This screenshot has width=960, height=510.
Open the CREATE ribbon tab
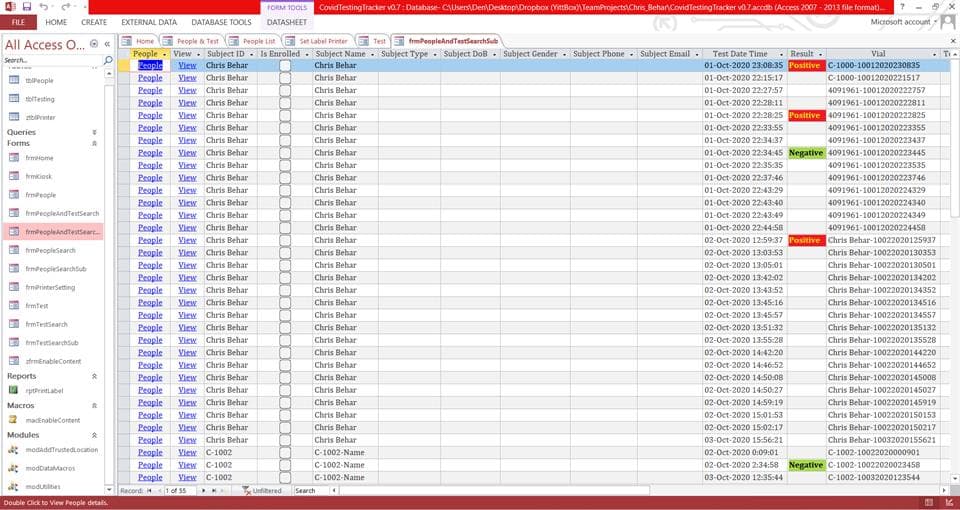[94, 22]
